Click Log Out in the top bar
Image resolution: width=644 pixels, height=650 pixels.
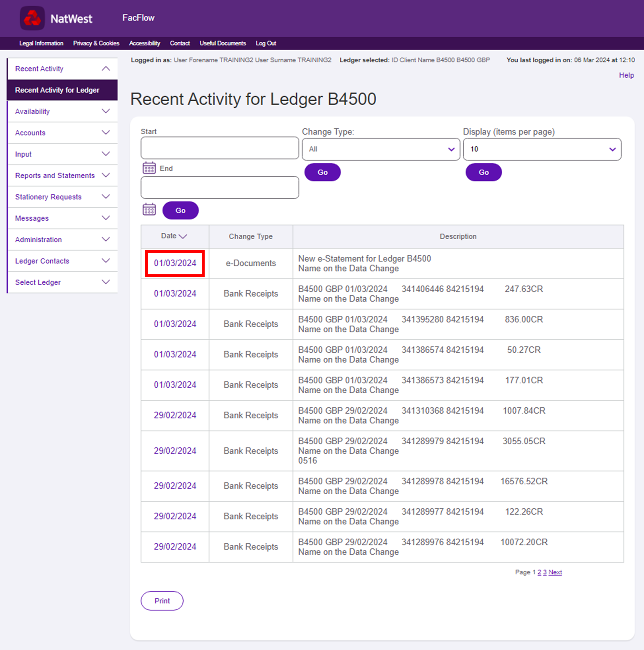[266, 43]
